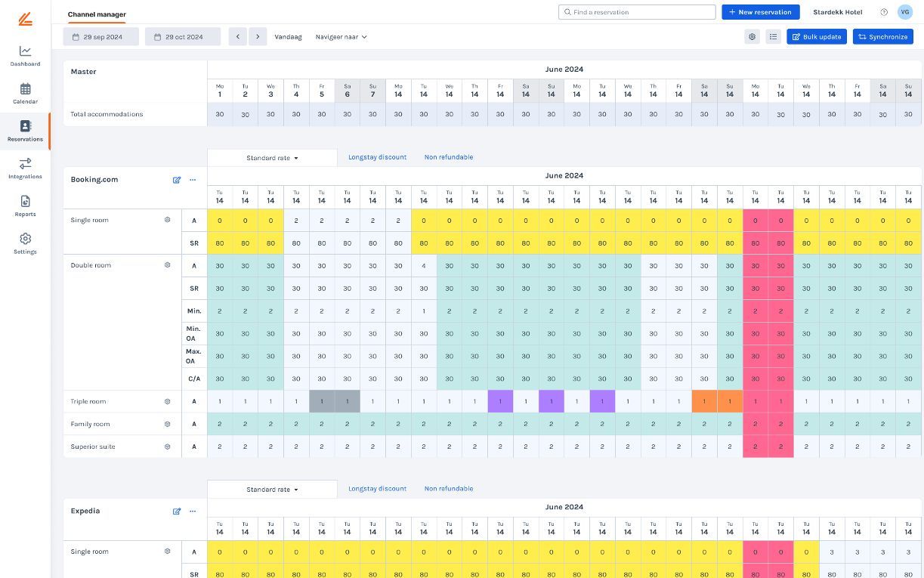The height and width of the screenshot is (578, 924).
Task: Open the three-dot menu beside Booking.com
Action: (x=193, y=180)
